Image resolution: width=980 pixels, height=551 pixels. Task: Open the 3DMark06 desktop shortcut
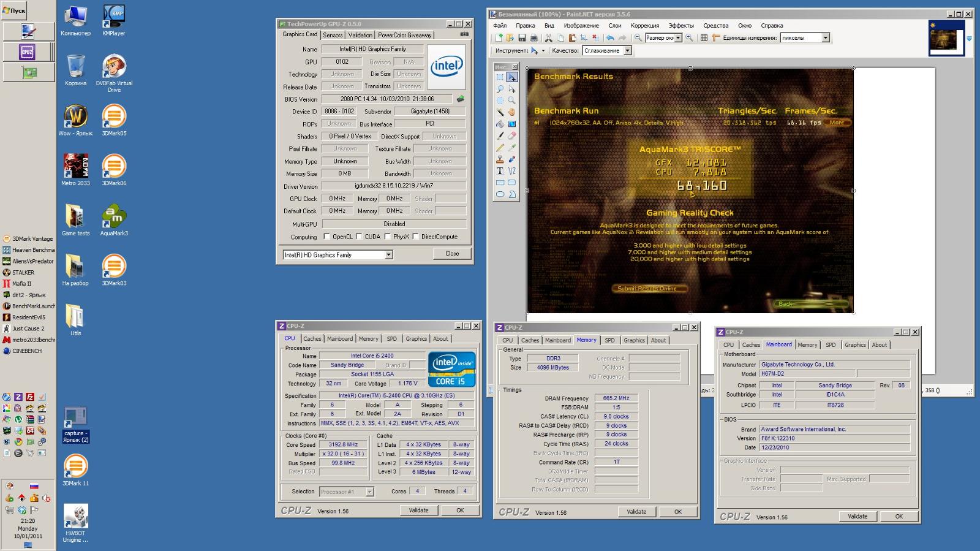[114, 170]
